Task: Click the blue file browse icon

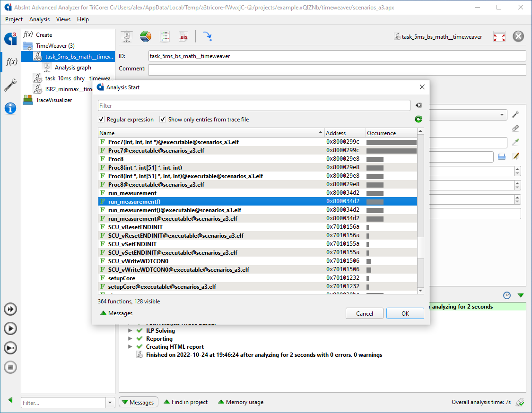Action: tap(502, 157)
